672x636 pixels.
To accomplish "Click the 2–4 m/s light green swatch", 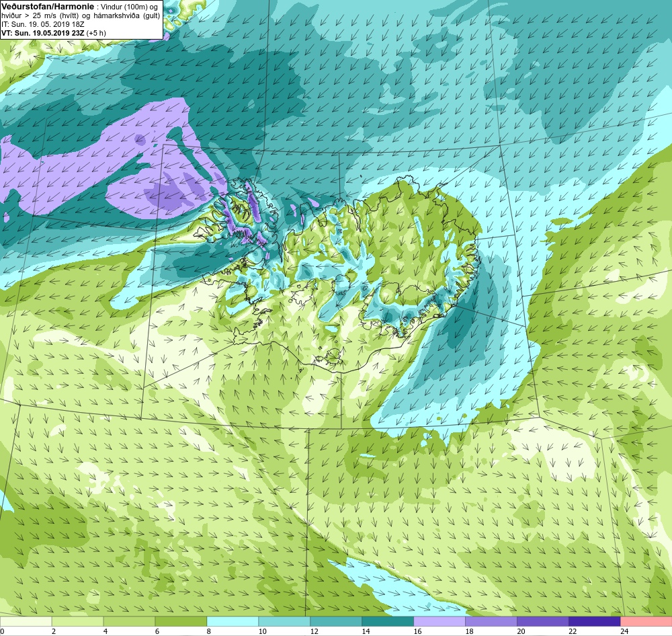I will click(77, 621).
